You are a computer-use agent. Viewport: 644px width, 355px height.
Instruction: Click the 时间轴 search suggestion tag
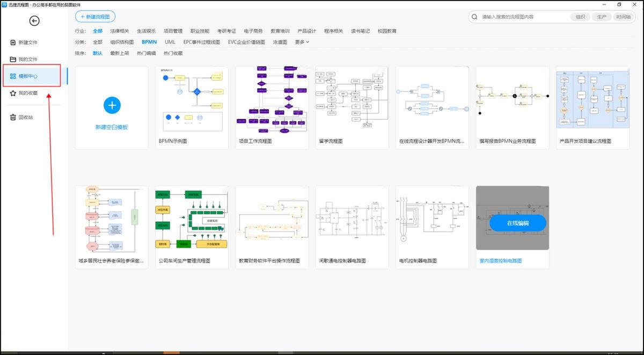[624, 17]
